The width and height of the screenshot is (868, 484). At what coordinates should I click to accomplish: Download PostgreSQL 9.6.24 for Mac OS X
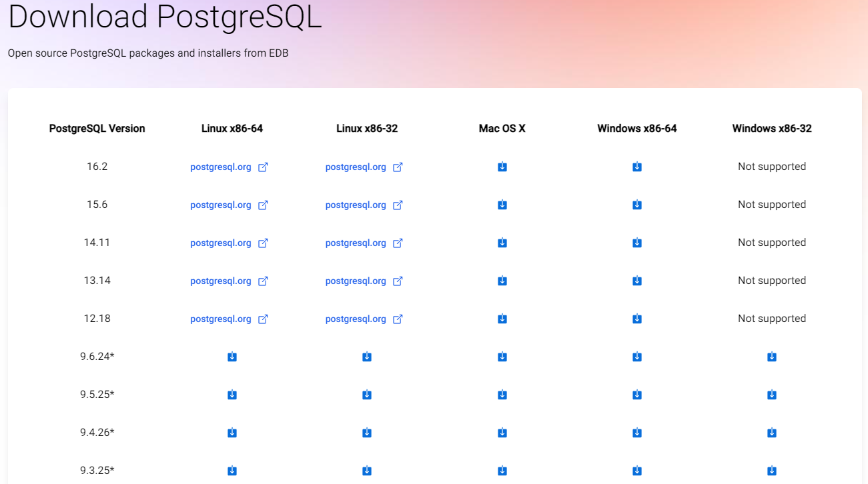(x=502, y=357)
